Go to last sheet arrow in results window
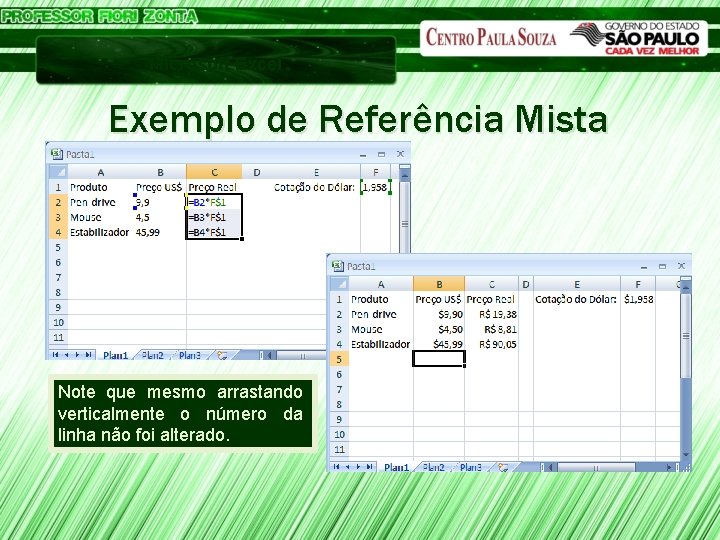Screen dimensions: 720x540 click(369, 467)
